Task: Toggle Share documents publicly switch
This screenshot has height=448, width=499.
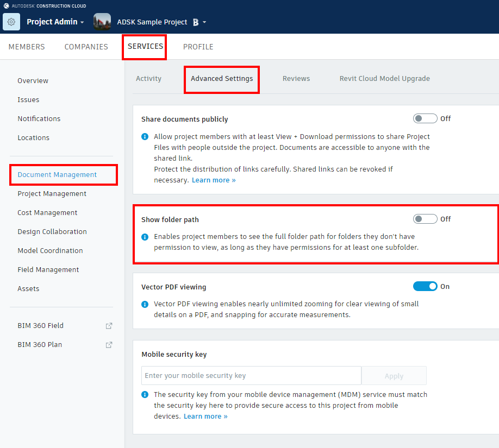Action: pos(425,118)
